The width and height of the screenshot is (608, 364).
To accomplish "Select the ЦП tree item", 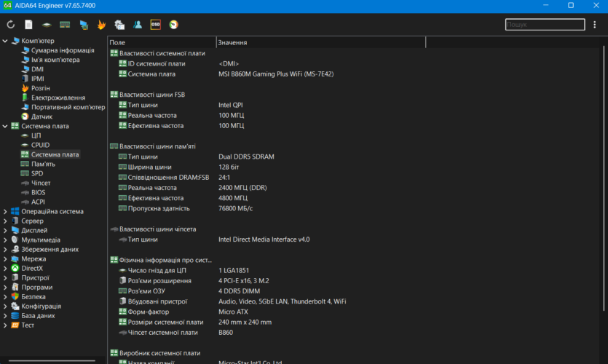I will (36, 135).
